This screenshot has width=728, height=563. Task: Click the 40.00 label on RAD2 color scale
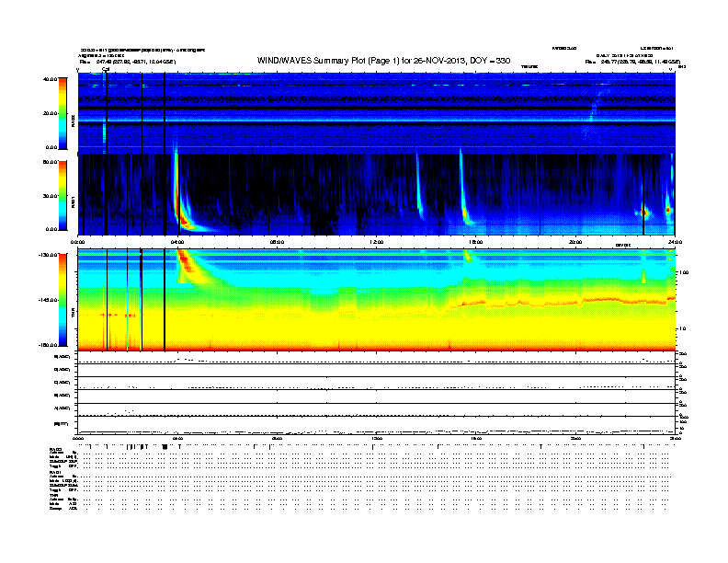tap(51, 79)
